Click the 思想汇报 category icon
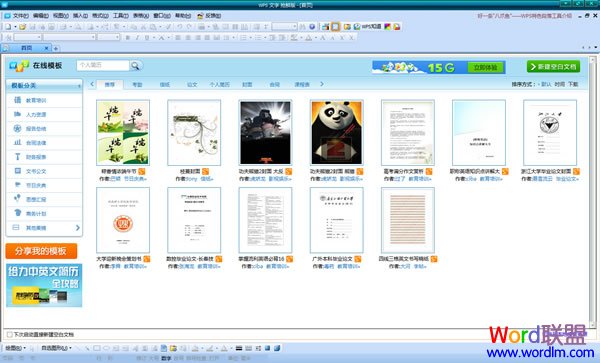The image size is (600, 363). 17,199
